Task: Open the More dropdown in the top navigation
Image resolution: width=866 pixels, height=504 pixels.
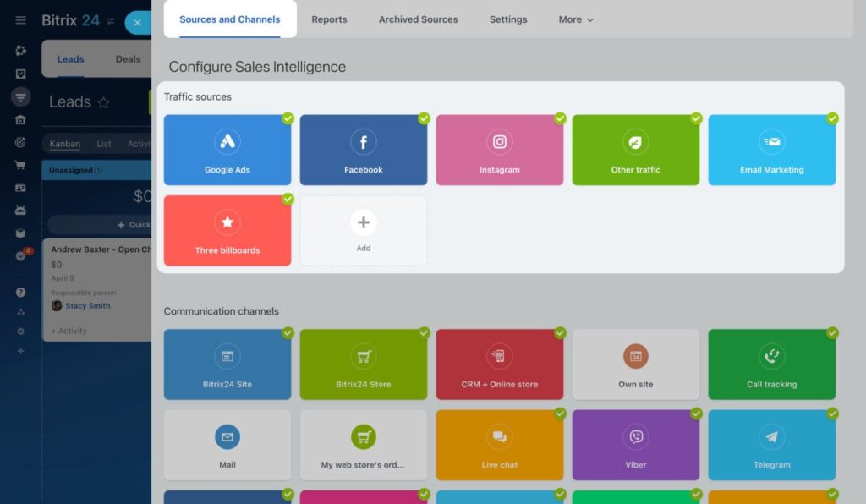Action: (574, 19)
